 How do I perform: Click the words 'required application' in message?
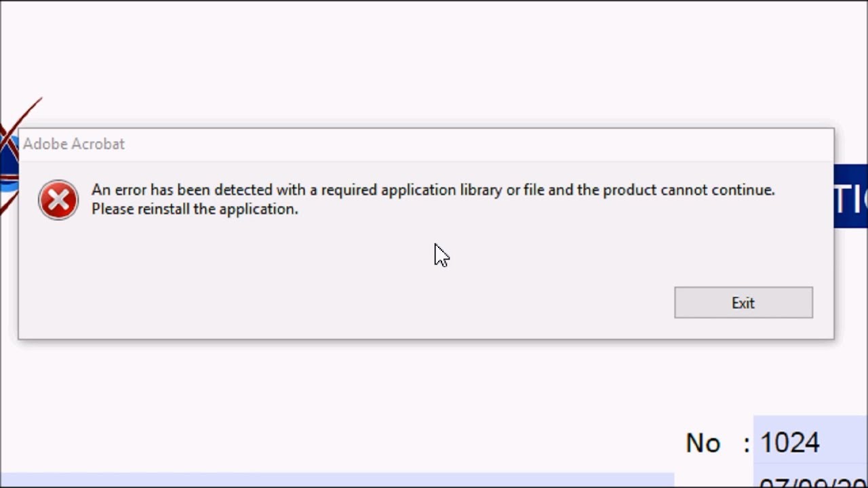[x=379, y=190]
